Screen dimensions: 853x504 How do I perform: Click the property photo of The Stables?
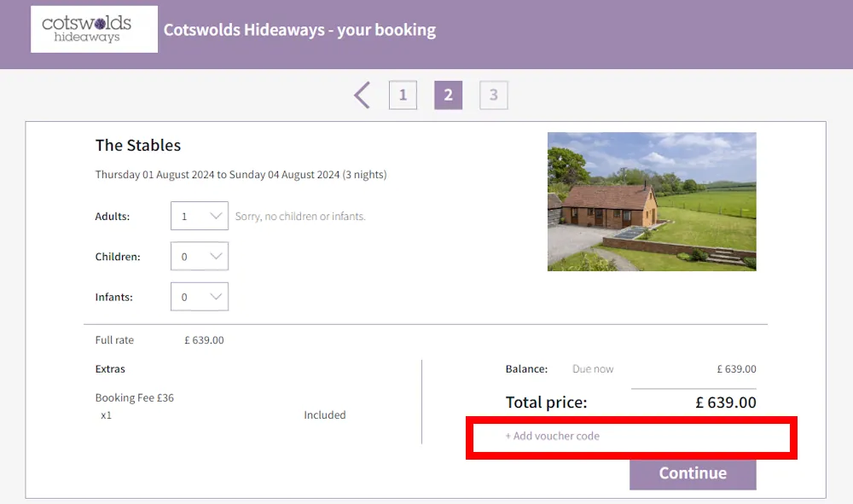pyautogui.click(x=652, y=201)
